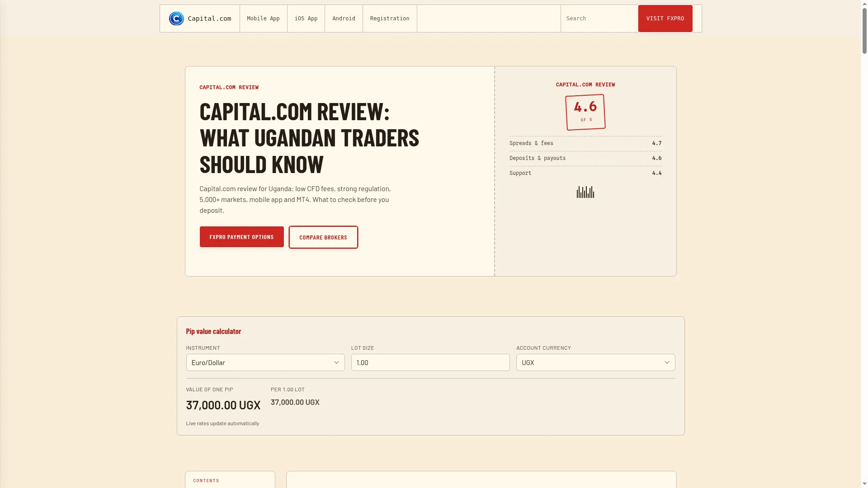The height and width of the screenshot is (488, 868).
Task: Click the page vertical scrollbar thumb
Action: [864, 31]
